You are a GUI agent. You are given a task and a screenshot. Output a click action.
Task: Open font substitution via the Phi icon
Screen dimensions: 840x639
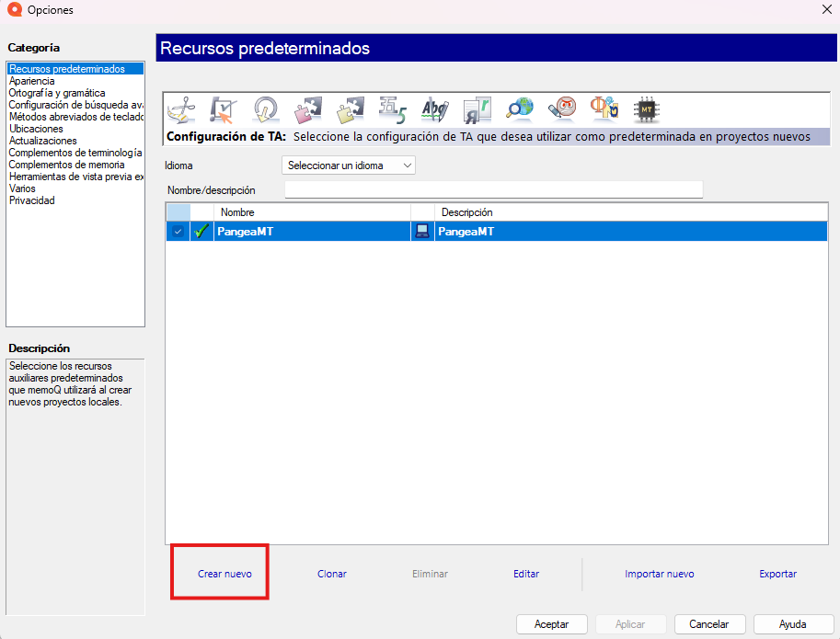pyautogui.click(x=604, y=109)
